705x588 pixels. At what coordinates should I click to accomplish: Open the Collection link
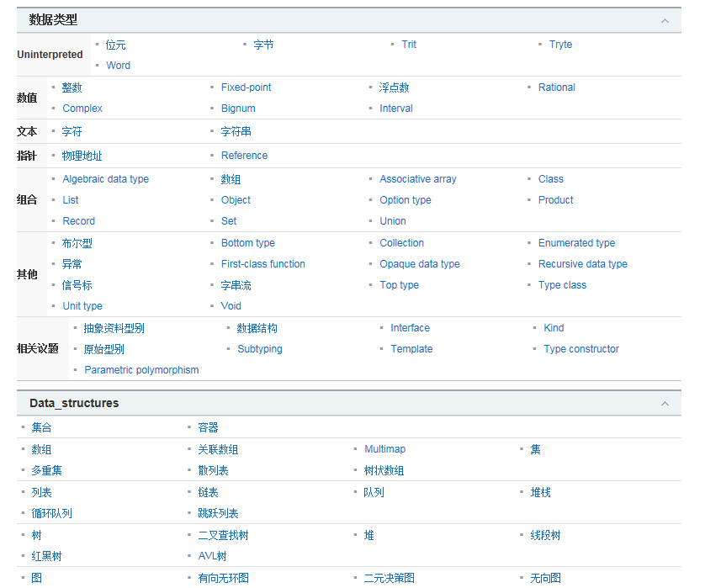(x=401, y=243)
